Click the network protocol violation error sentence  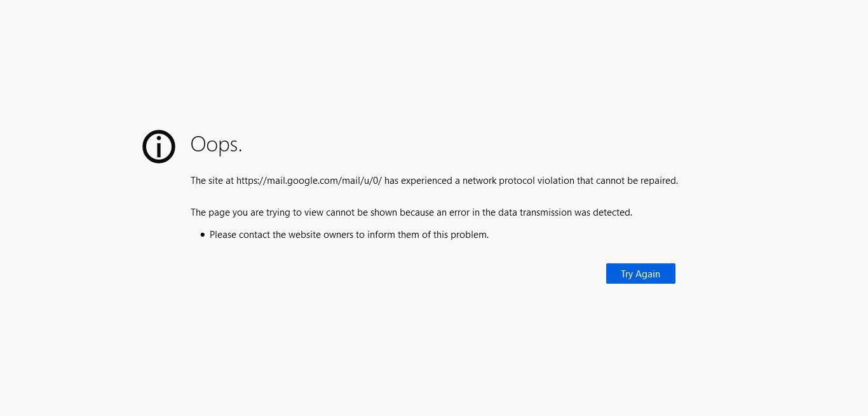(x=434, y=181)
